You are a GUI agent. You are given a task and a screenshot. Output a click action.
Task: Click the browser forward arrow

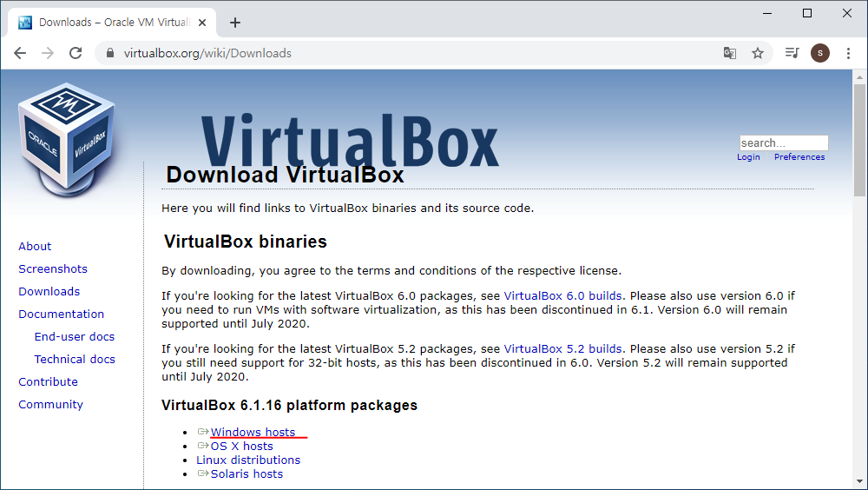click(x=48, y=53)
